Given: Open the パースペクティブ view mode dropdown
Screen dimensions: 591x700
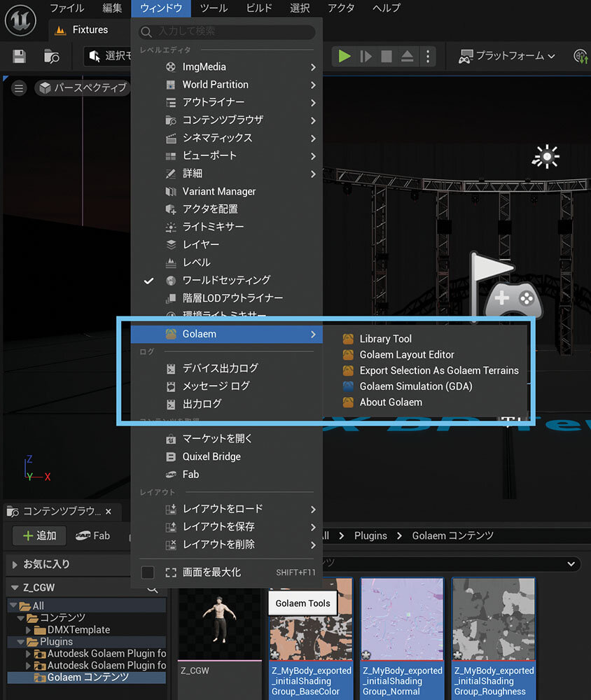Looking at the screenshot, I should click(83, 88).
